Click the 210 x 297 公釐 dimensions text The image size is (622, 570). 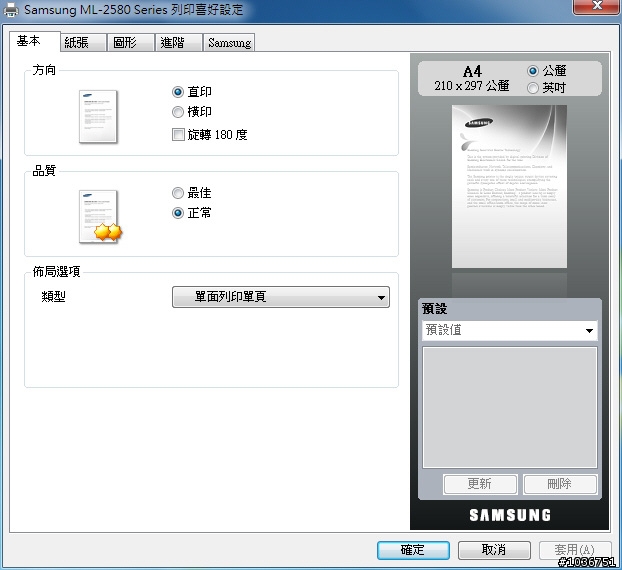pyautogui.click(x=472, y=86)
